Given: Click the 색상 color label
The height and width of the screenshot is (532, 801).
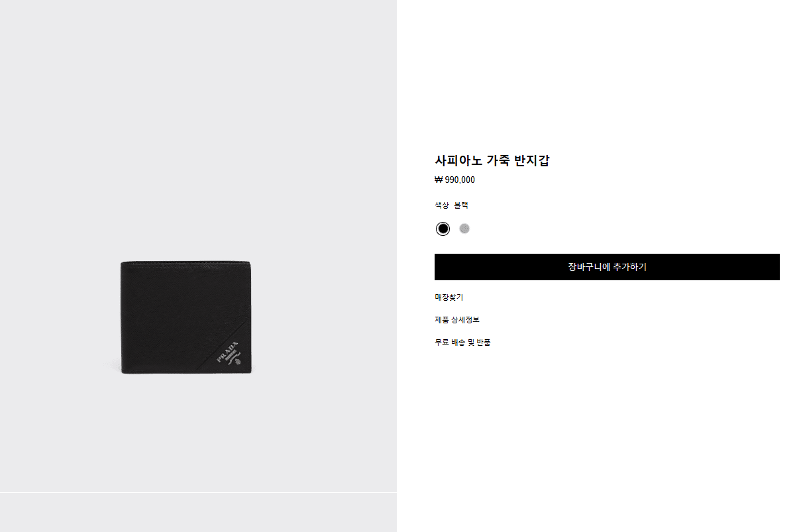Looking at the screenshot, I should 441,205.
